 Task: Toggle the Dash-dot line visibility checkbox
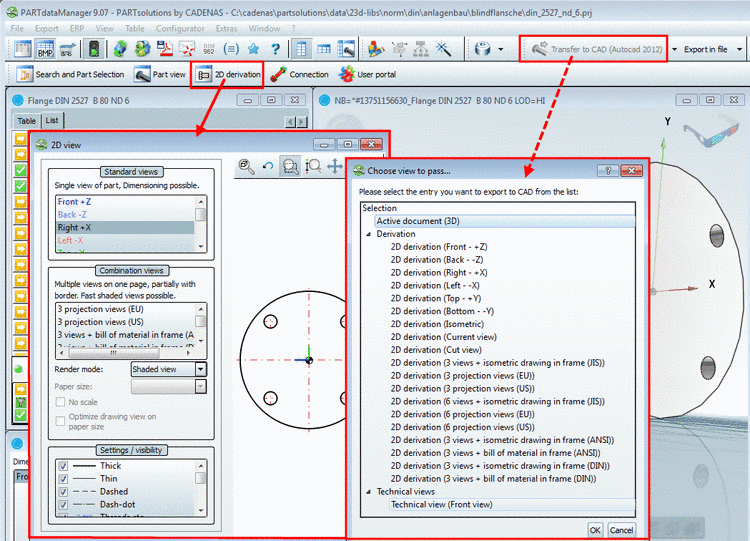click(63, 505)
